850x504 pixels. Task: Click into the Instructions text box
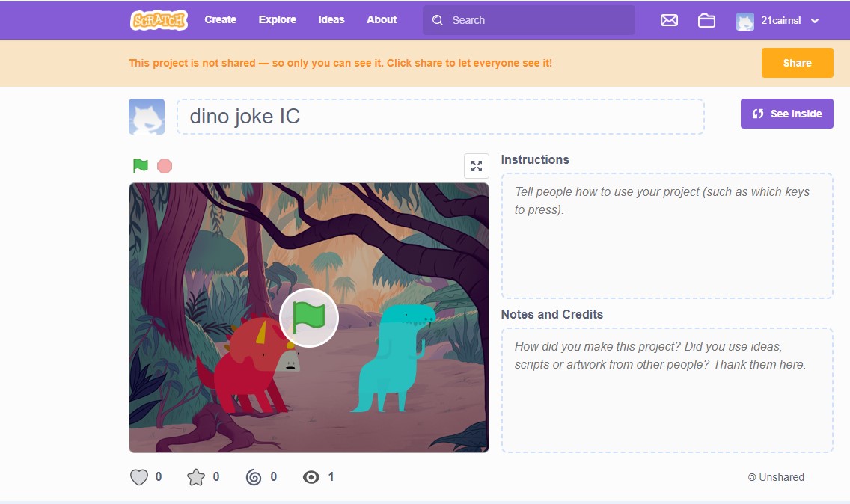667,236
